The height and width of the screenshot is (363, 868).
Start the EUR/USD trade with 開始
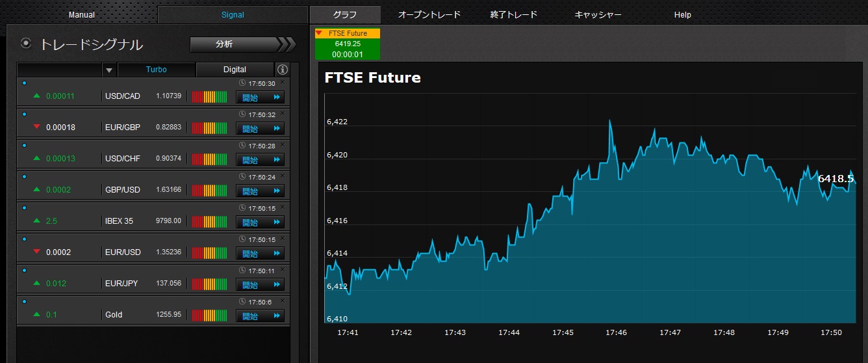(x=260, y=254)
